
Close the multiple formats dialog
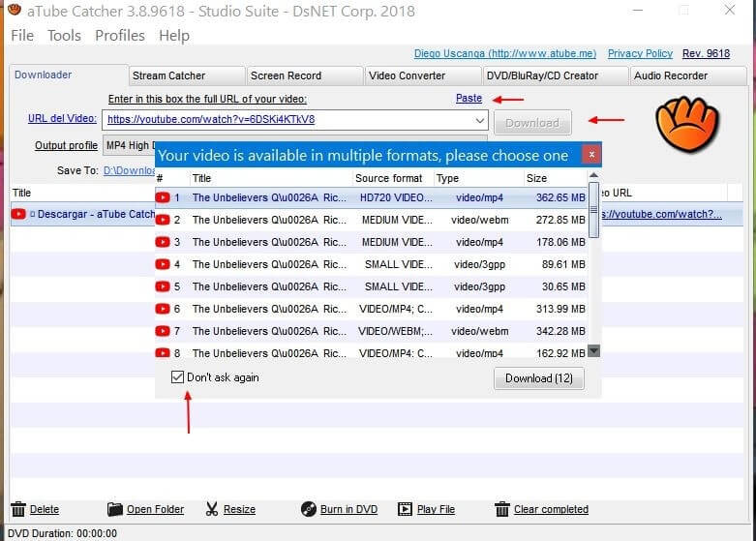tap(591, 155)
